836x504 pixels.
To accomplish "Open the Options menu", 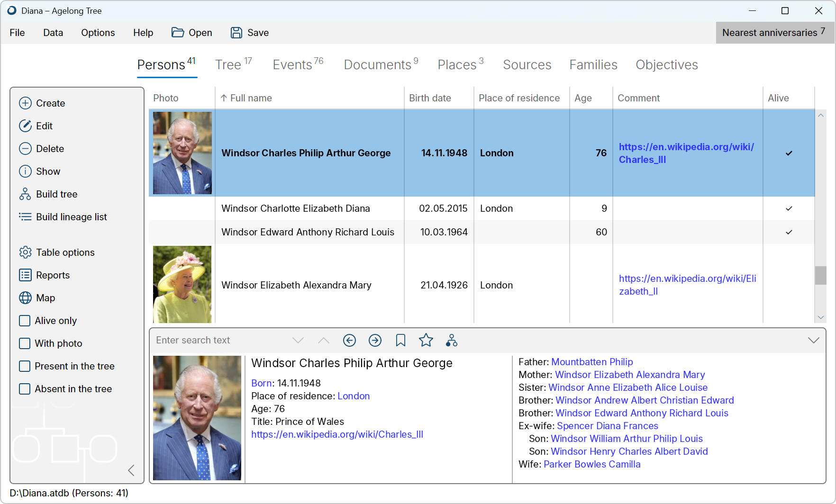I will click(x=98, y=33).
